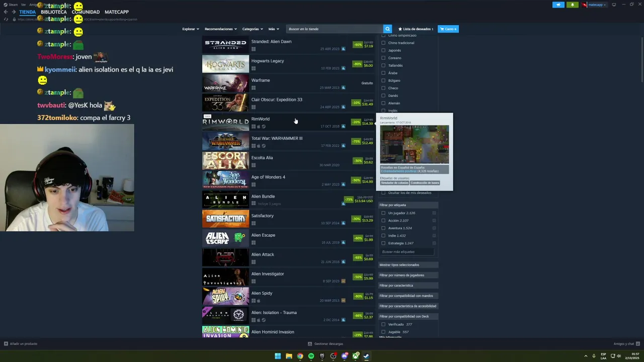The image size is (644, 362).
Task: Expand Filtrar por característica de accesibilidad
Action: tap(408, 306)
